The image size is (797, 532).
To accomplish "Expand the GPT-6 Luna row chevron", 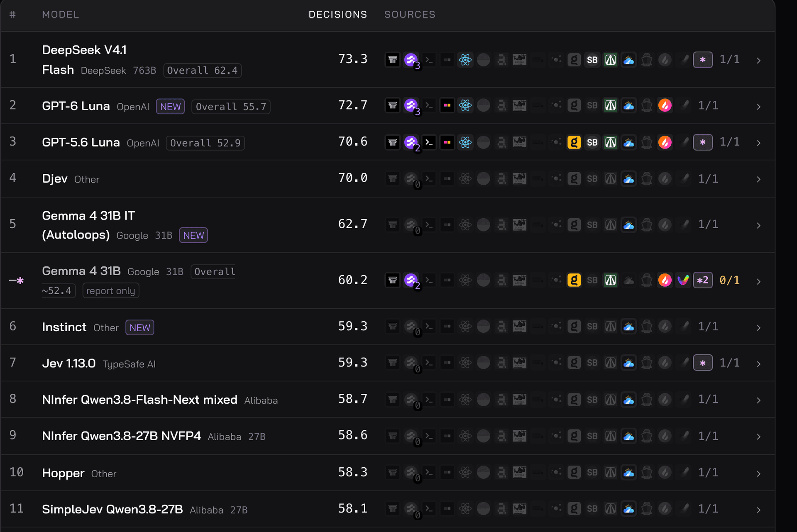I will pos(758,107).
